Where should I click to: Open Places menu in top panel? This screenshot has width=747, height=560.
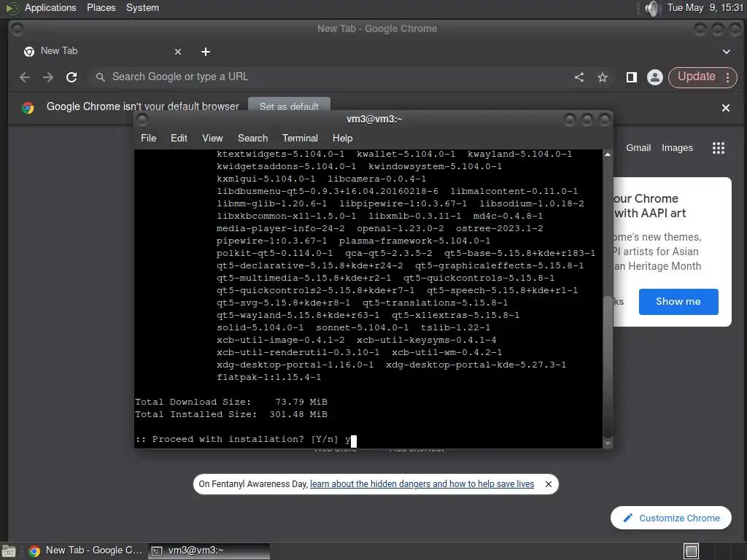click(101, 7)
